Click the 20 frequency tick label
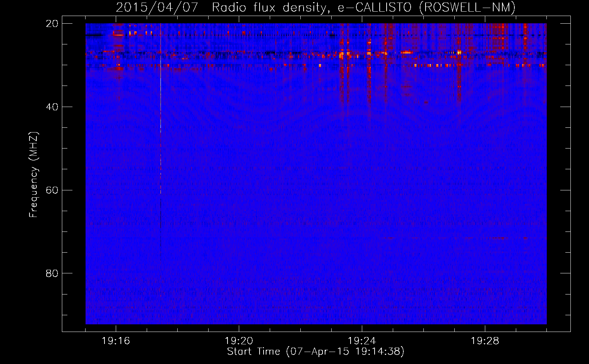 pyautogui.click(x=52, y=24)
